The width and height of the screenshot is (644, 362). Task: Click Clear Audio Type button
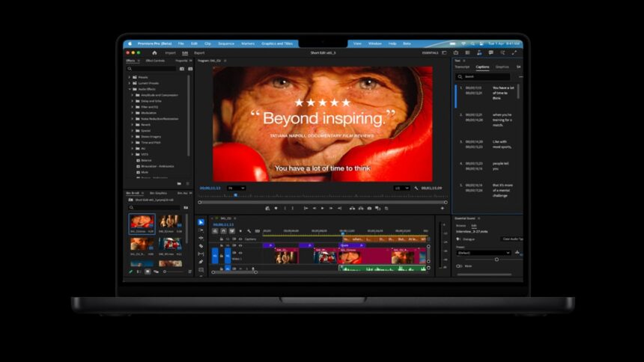pyautogui.click(x=512, y=239)
